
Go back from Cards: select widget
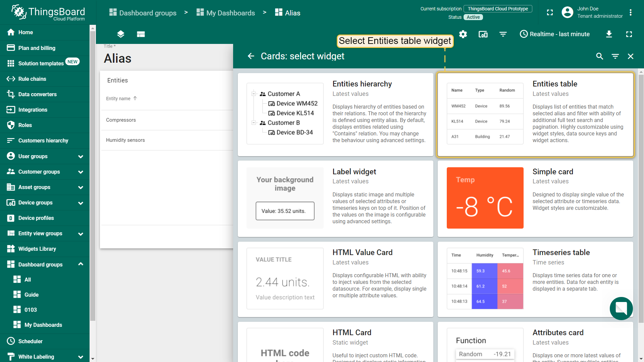251,56
